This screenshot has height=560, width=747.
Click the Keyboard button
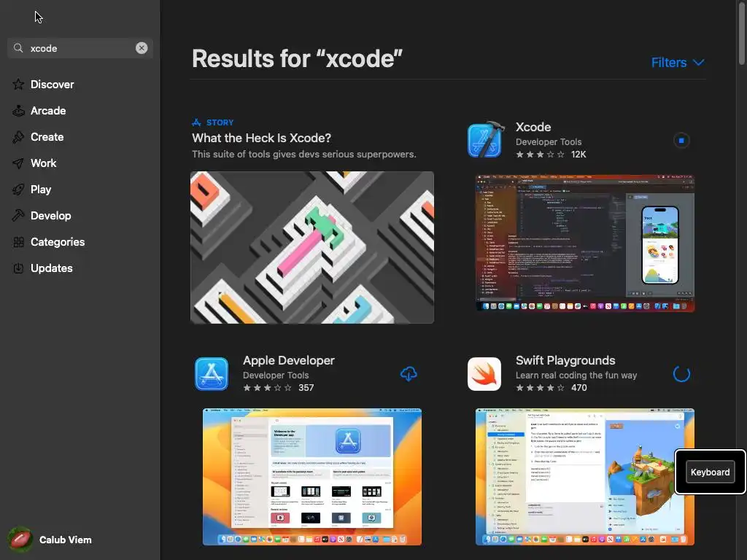pyautogui.click(x=710, y=472)
